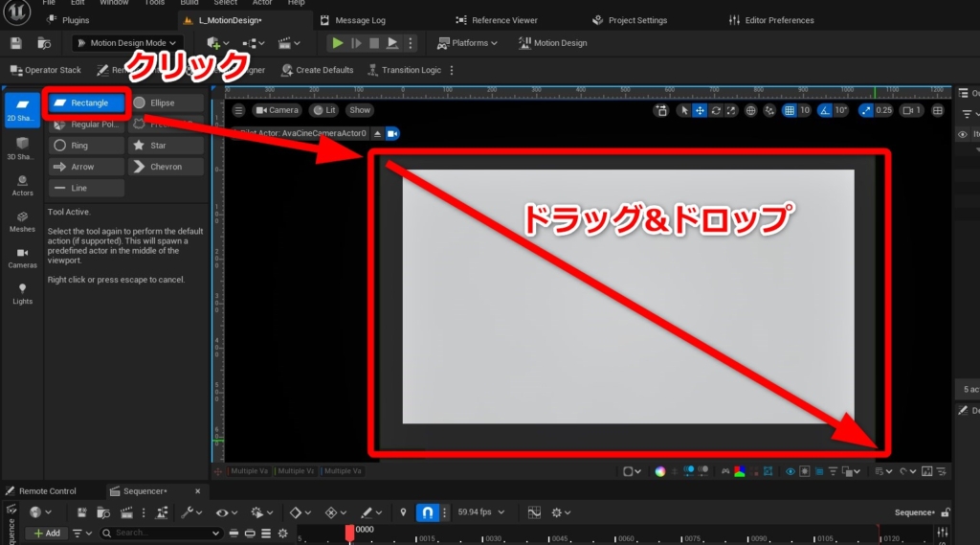The width and height of the screenshot is (980, 545).
Task: Choose the Regular Polygon shape tool
Action: (x=86, y=124)
